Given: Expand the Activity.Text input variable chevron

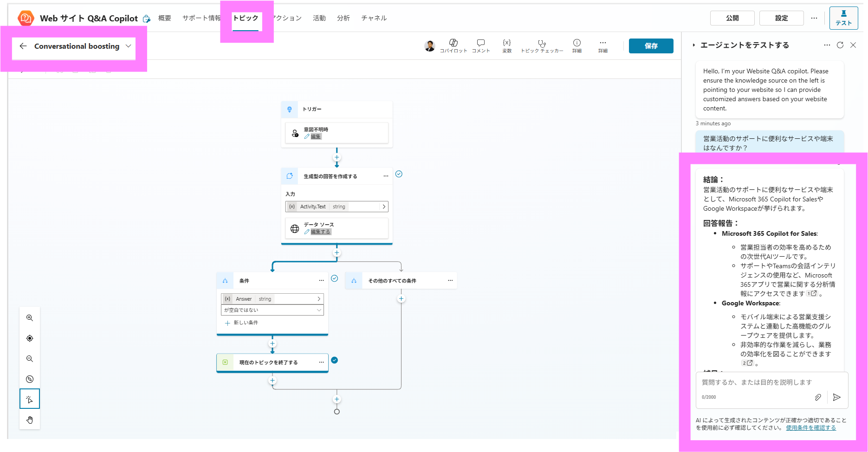Looking at the screenshot, I should [384, 207].
